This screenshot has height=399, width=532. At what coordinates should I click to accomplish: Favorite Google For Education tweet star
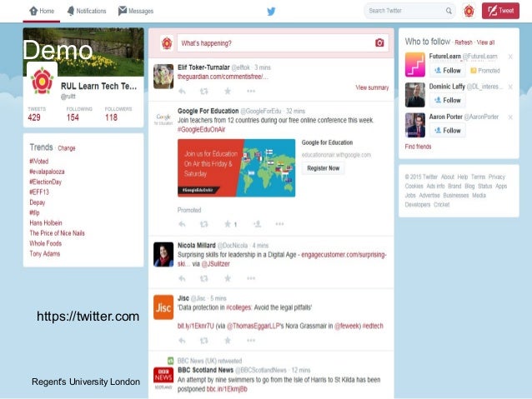[x=228, y=224]
